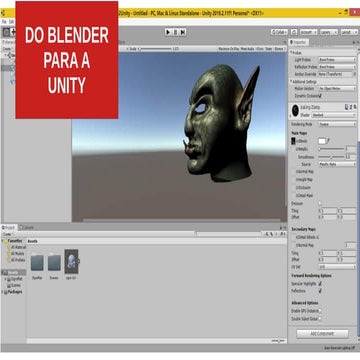Image resolution: width=360 pixels, height=360 pixels.
Task: Click the Main Maps Tiling X field
Action: [328, 211]
